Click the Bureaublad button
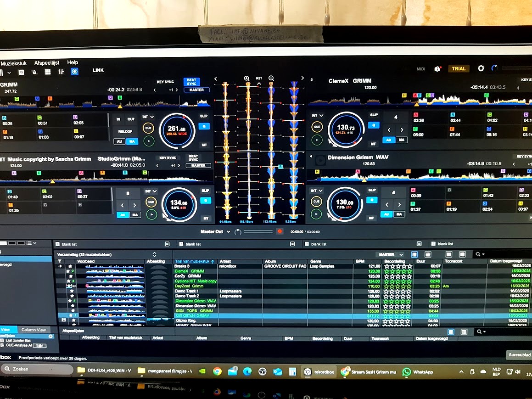The image size is (532, 399). tap(520, 355)
